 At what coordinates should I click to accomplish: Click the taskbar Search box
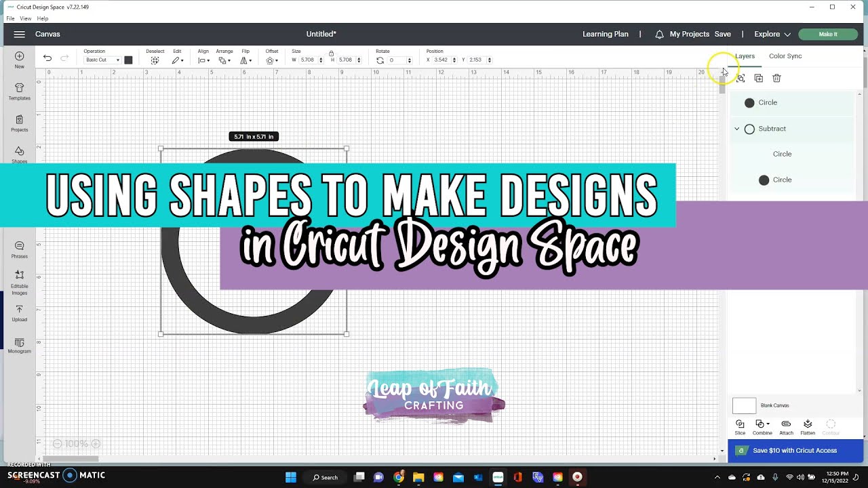point(325,477)
